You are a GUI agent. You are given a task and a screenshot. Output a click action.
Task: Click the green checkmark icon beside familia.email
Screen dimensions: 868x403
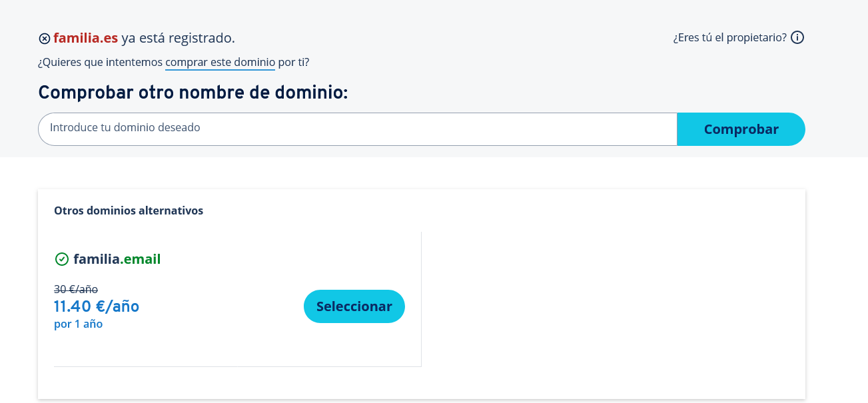click(62, 259)
